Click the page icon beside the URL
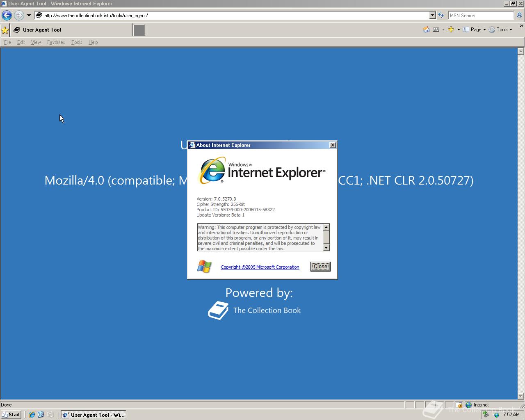Image resolution: width=525 pixels, height=420 pixels. (x=39, y=15)
